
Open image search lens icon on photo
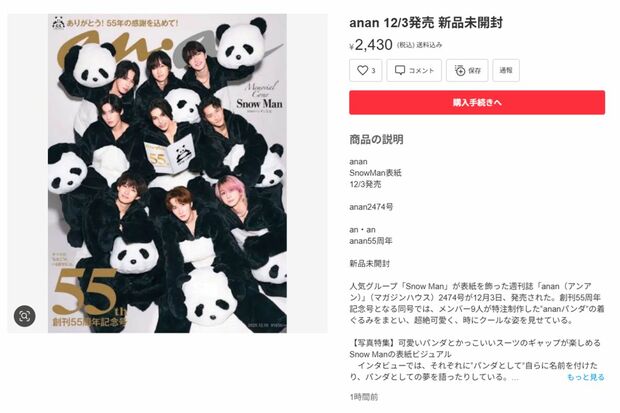[x=25, y=316]
